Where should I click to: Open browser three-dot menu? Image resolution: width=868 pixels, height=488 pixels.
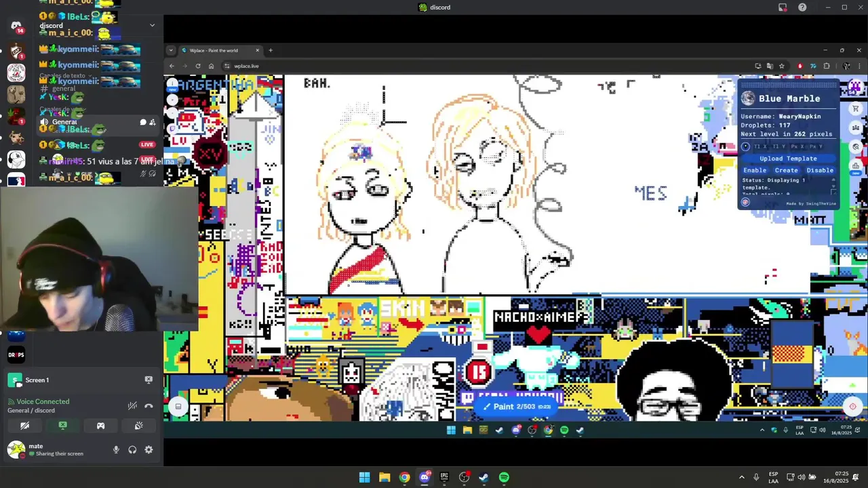point(859,66)
